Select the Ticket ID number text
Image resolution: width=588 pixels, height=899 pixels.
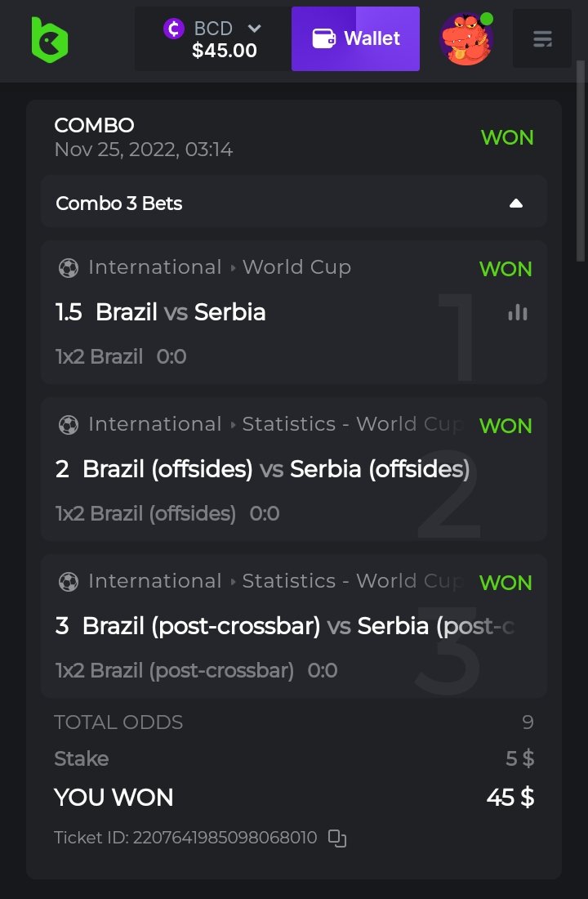[225, 838]
